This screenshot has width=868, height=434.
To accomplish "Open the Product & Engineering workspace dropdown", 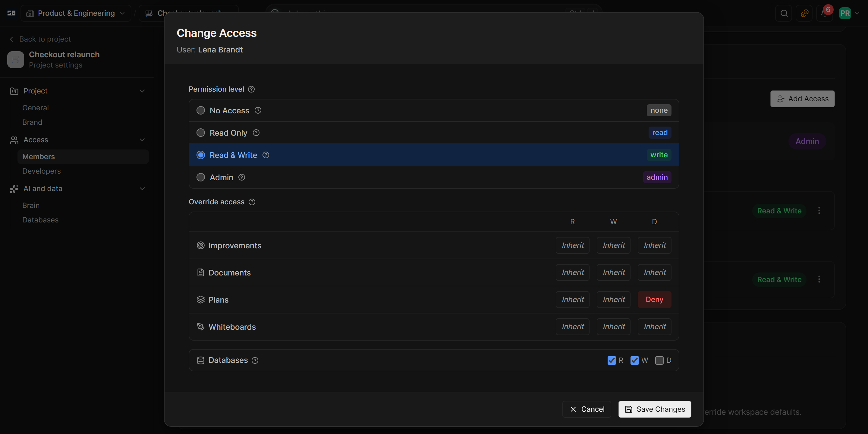I will (76, 13).
